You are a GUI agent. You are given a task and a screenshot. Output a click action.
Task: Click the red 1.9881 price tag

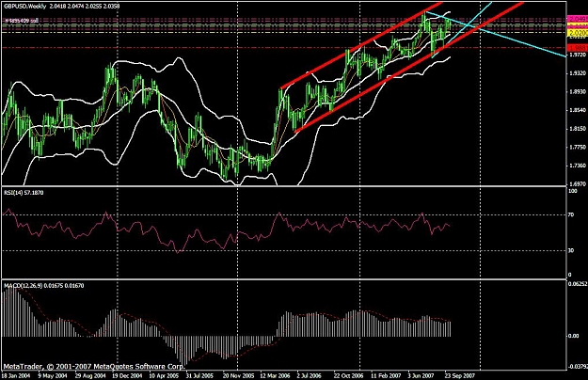[578, 48]
